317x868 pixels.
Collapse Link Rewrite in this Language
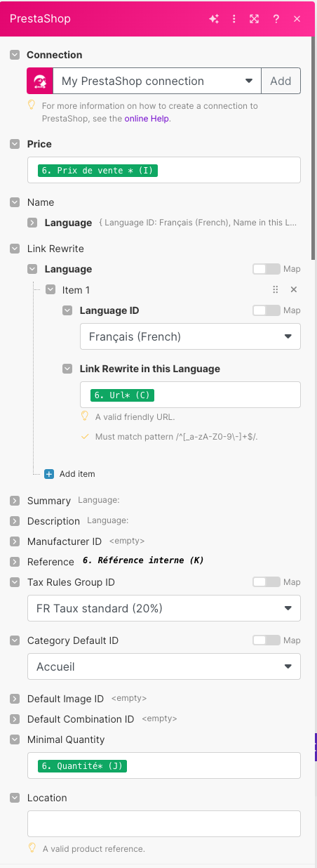pos(67,369)
